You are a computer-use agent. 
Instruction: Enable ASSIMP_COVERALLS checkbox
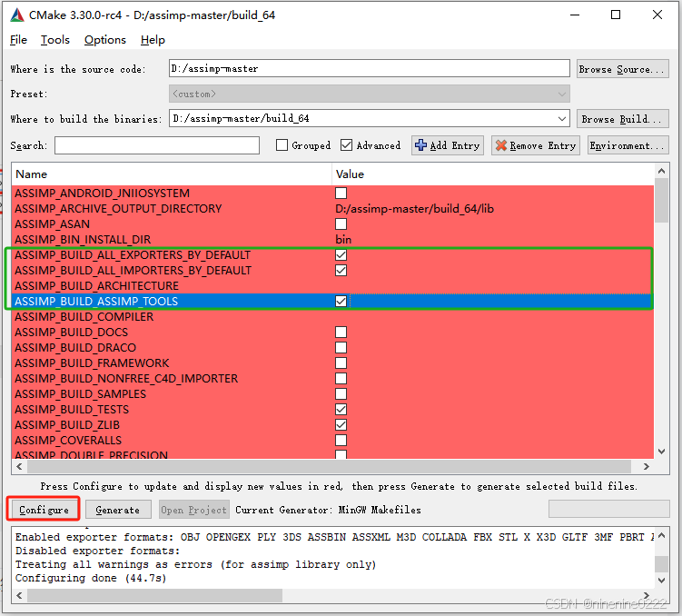click(x=341, y=441)
